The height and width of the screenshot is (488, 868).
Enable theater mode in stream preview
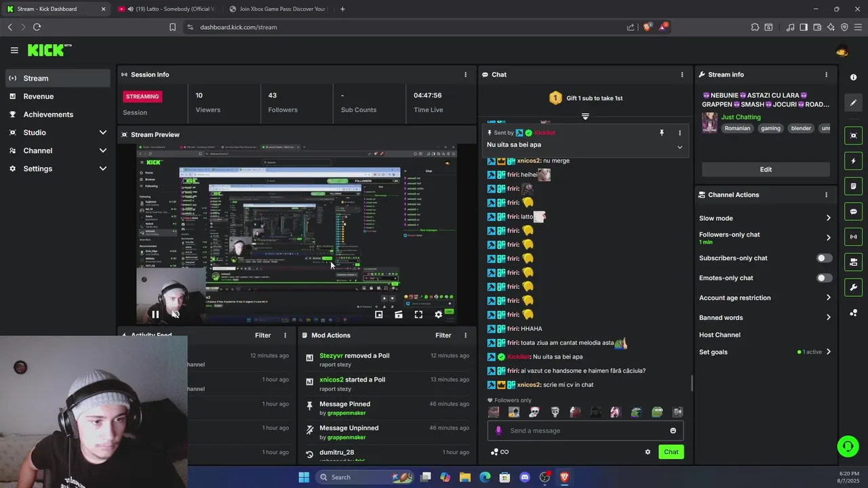pyautogui.click(x=399, y=314)
